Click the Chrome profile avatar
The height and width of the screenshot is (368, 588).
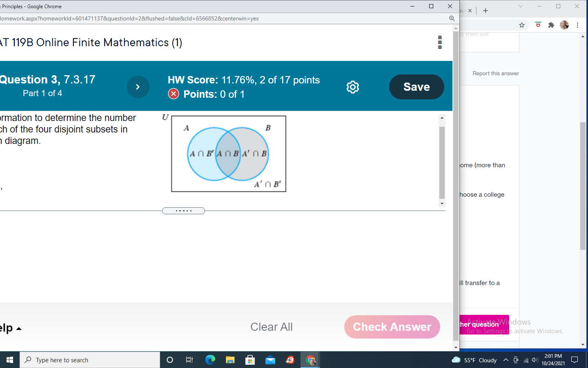coord(564,25)
